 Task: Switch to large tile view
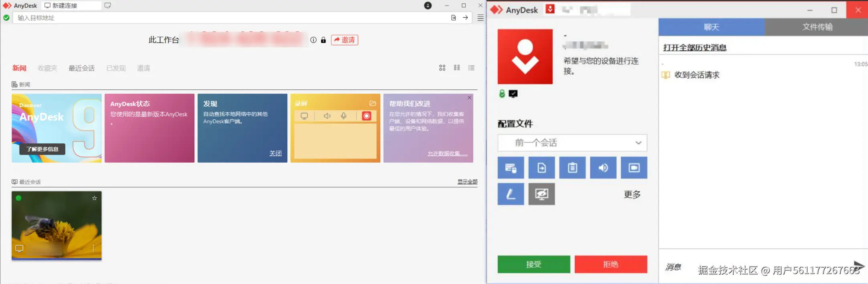[x=442, y=68]
